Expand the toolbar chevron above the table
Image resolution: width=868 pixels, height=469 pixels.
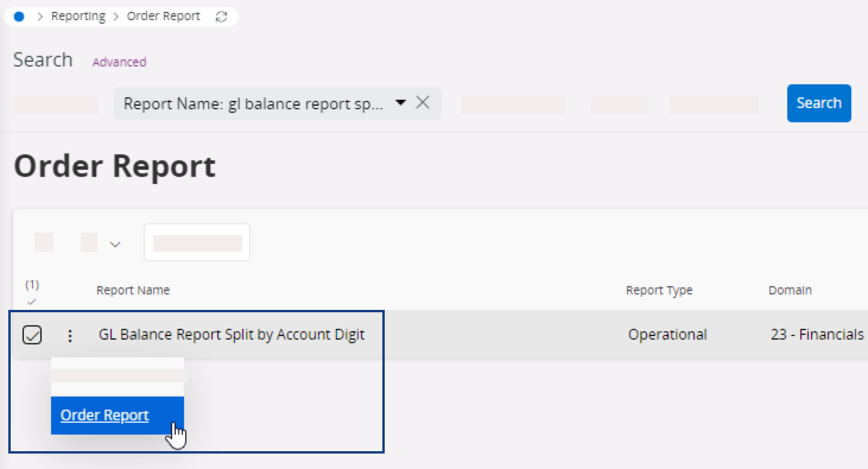(x=116, y=244)
